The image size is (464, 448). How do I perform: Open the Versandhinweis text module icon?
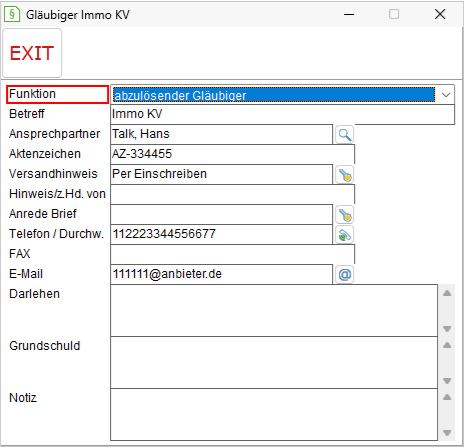tap(344, 175)
